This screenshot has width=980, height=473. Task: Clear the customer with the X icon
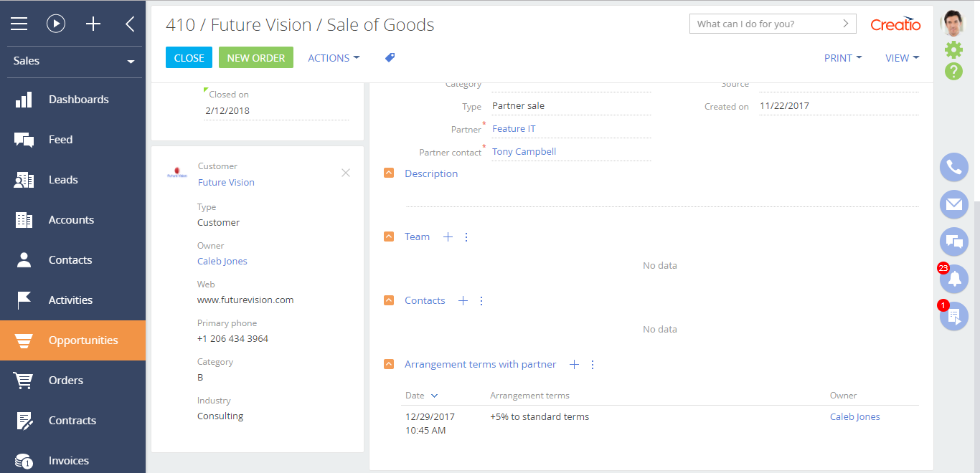pos(346,173)
